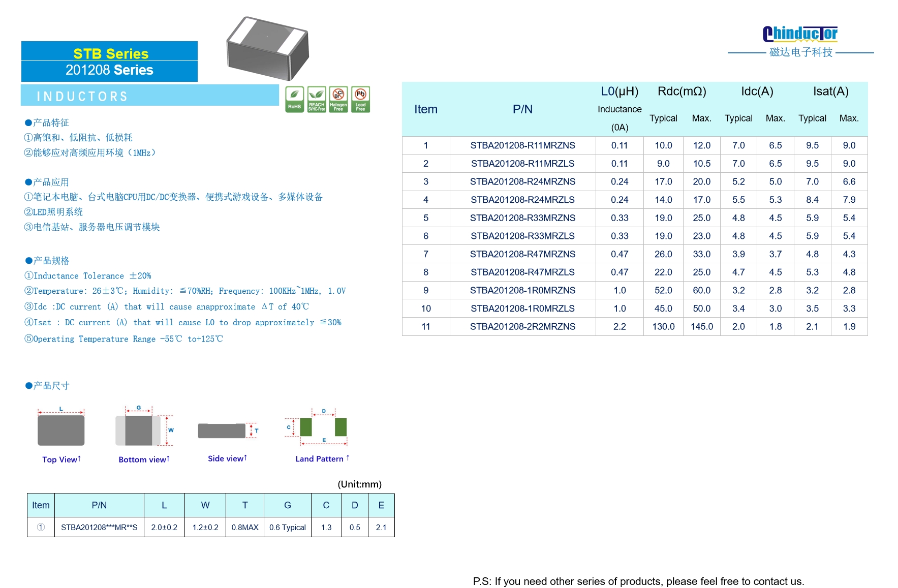898x588 pixels.
Task: Click the 产品规格 section heading
Action: pyautogui.click(x=47, y=261)
